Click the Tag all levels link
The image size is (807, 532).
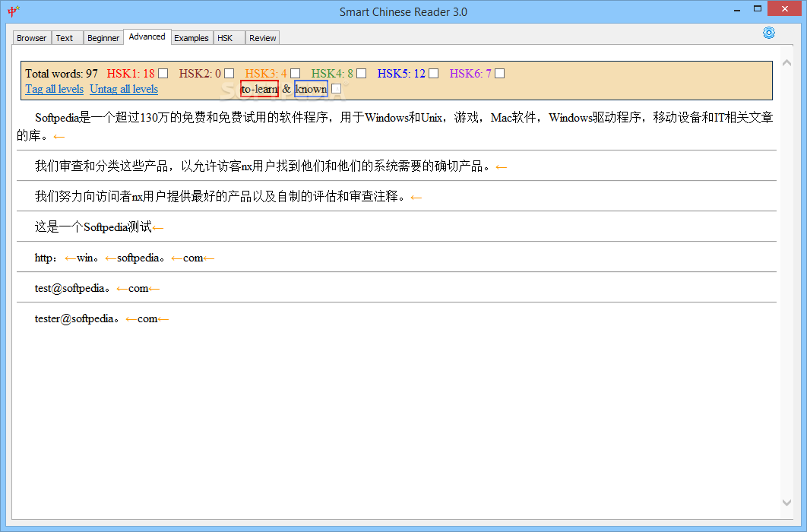click(x=55, y=89)
